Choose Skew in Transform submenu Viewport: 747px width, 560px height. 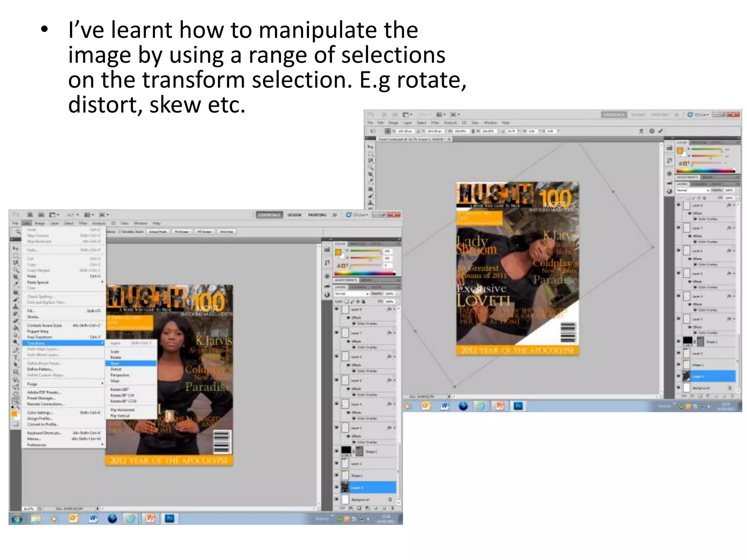[x=131, y=363]
